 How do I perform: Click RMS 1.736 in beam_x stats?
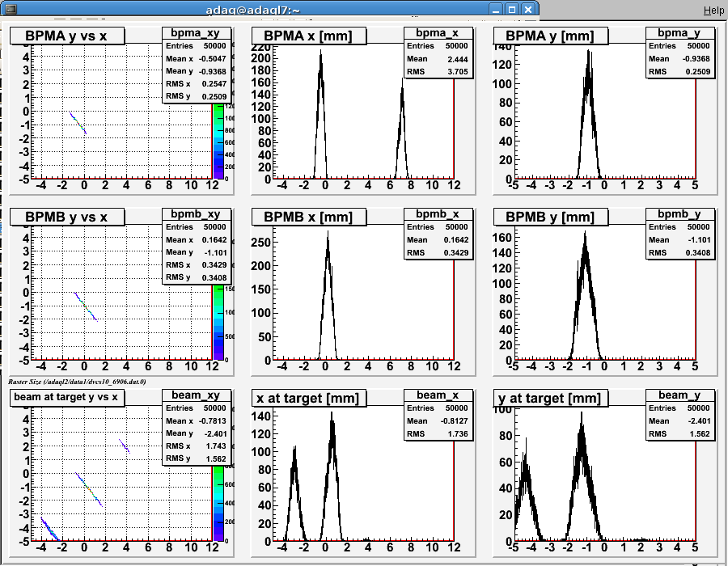pos(438,433)
